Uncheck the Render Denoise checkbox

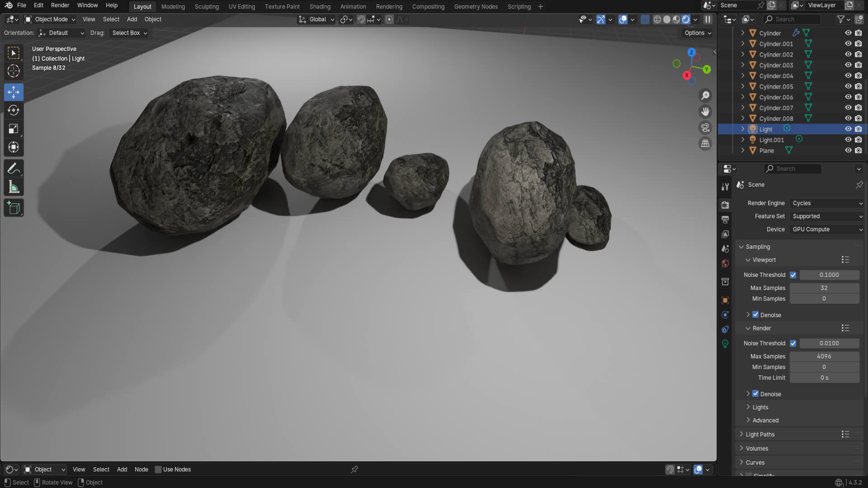(x=755, y=394)
